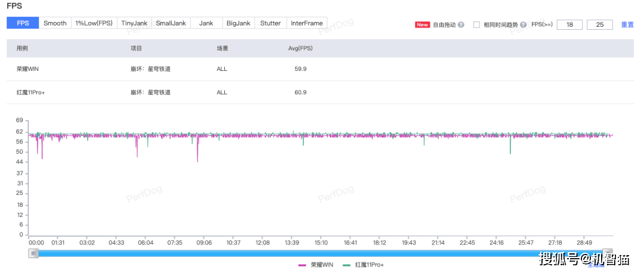Show the Stutter tab

coord(270,23)
